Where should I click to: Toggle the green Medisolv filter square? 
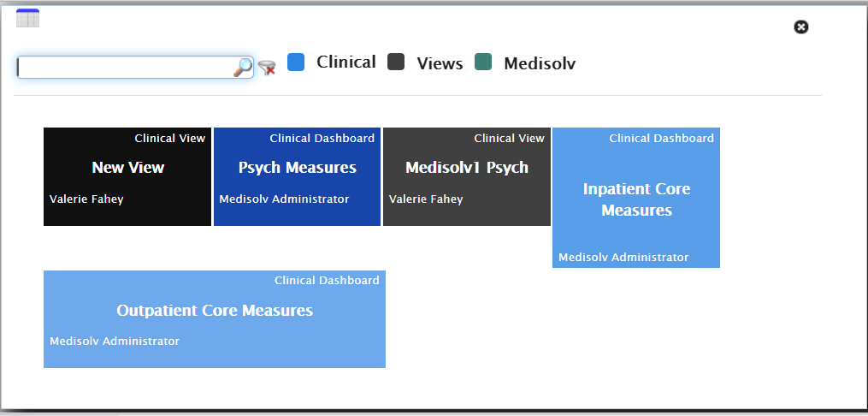click(483, 62)
